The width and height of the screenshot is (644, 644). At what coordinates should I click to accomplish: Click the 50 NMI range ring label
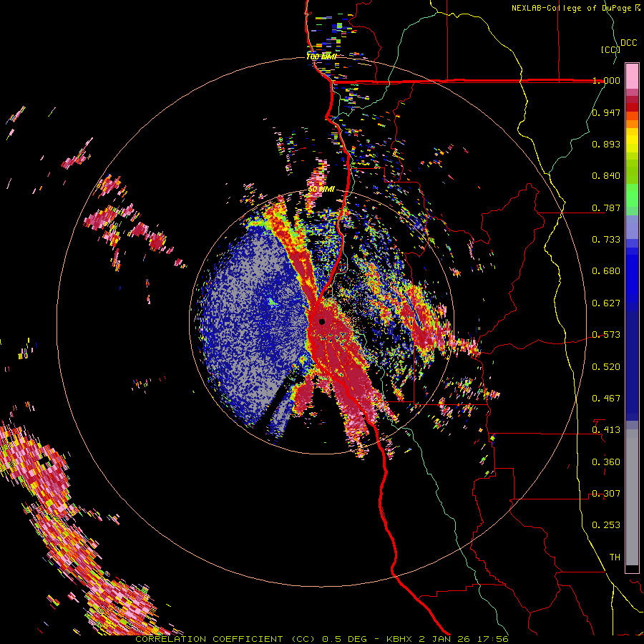click(321, 190)
